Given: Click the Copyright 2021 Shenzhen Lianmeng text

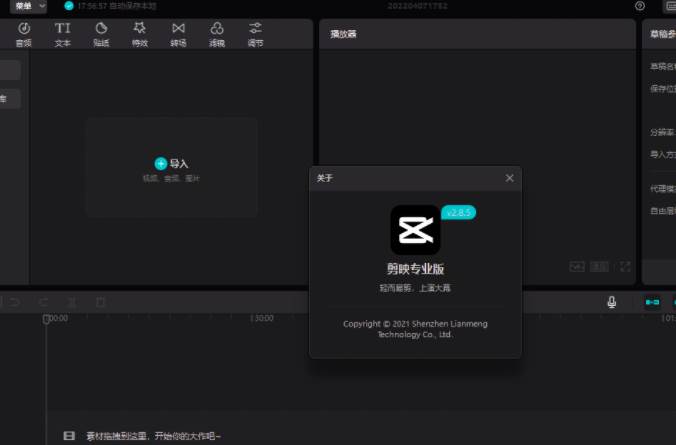Looking at the screenshot, I should pos(415,329).
